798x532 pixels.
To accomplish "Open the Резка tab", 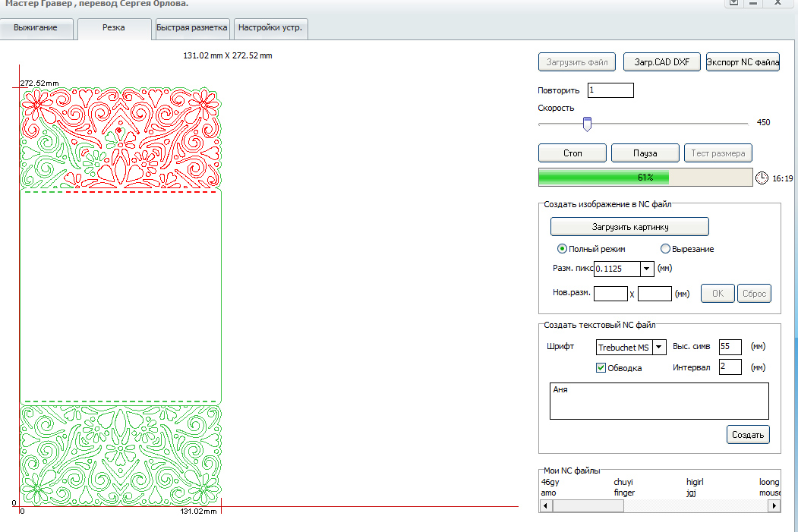I will [114, 28].
